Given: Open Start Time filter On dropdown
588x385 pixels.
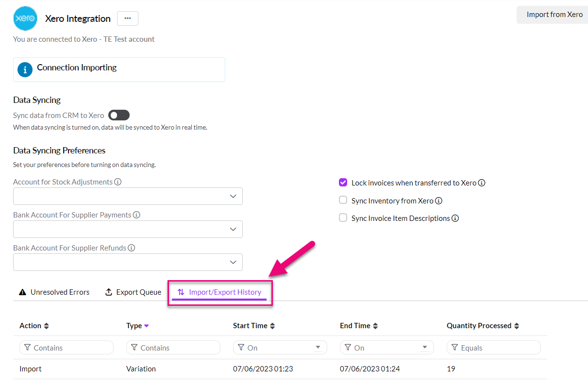Looking at the screenshot, I should point(280,348).
